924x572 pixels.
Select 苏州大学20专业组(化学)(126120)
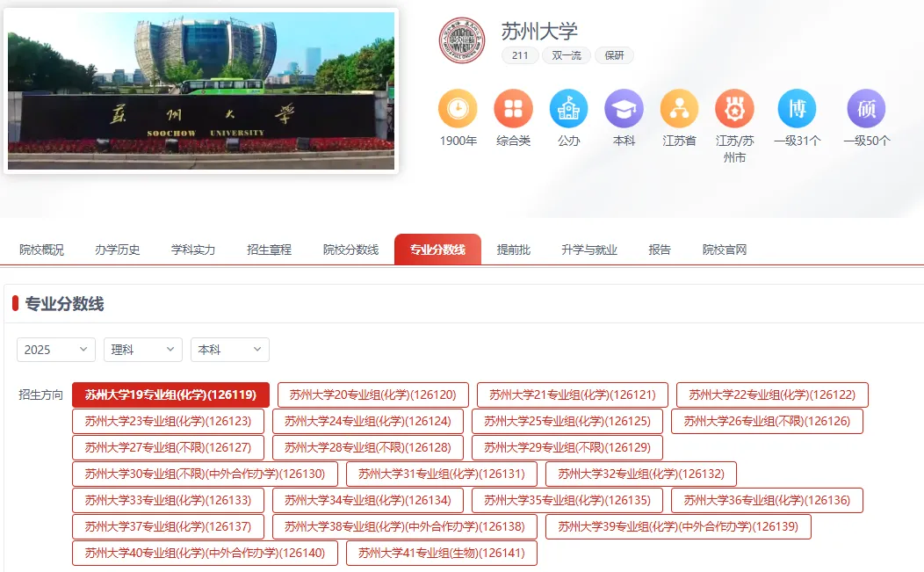(373, 395)
